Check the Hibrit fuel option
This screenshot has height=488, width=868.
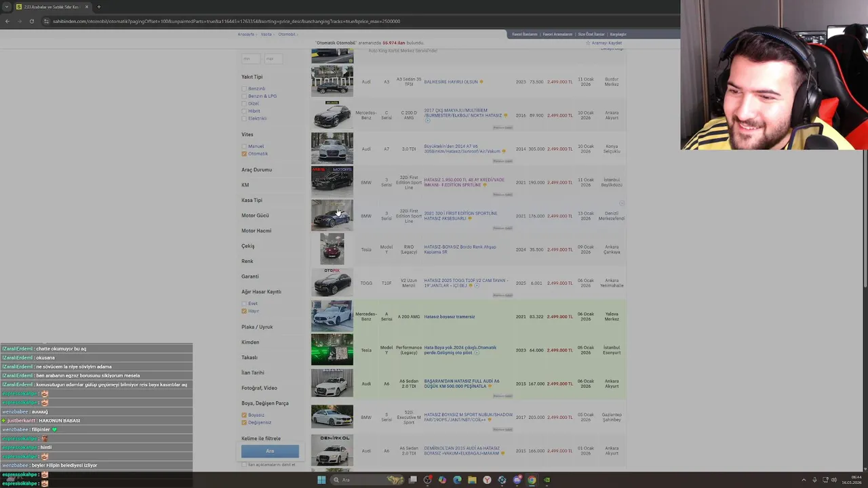(x=244, y=111)
